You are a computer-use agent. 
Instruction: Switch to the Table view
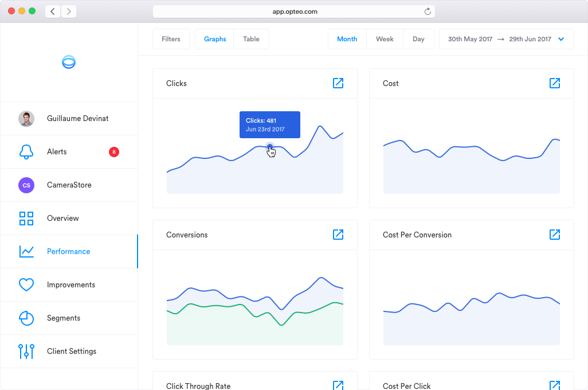click(x=251, y=39)
